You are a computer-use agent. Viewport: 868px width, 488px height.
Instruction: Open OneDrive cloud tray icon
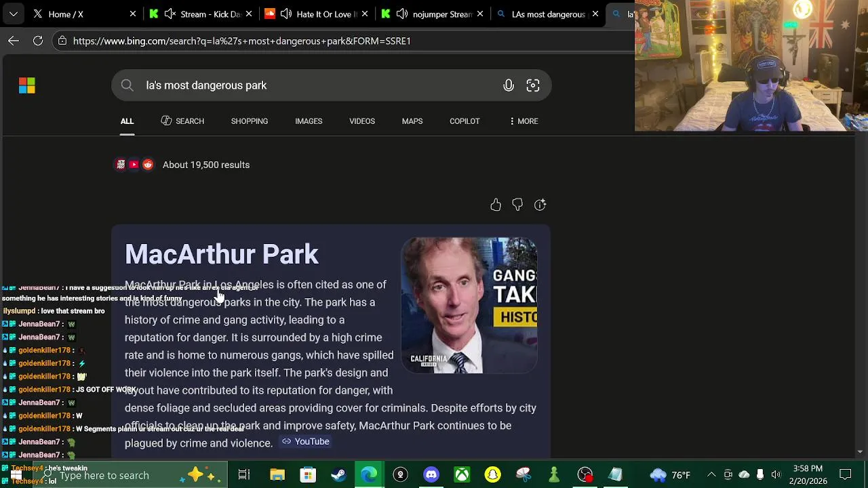click(744, 475)
